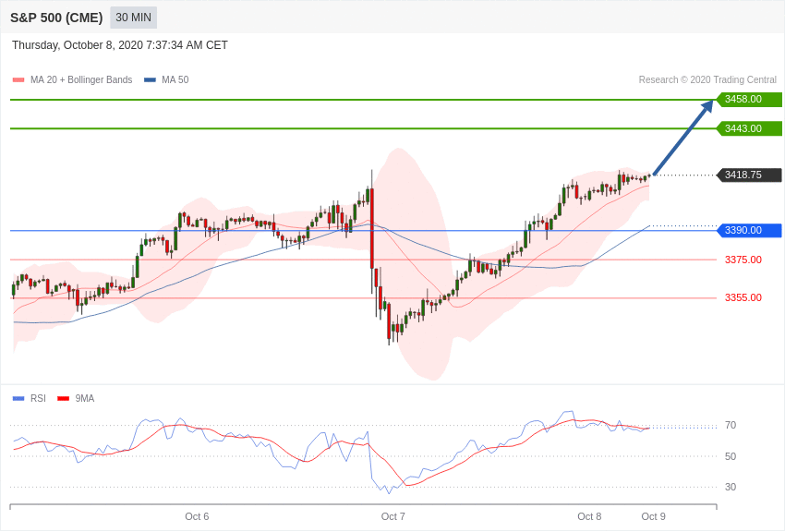Click the blue RSI legend swatch

[18, 399]
